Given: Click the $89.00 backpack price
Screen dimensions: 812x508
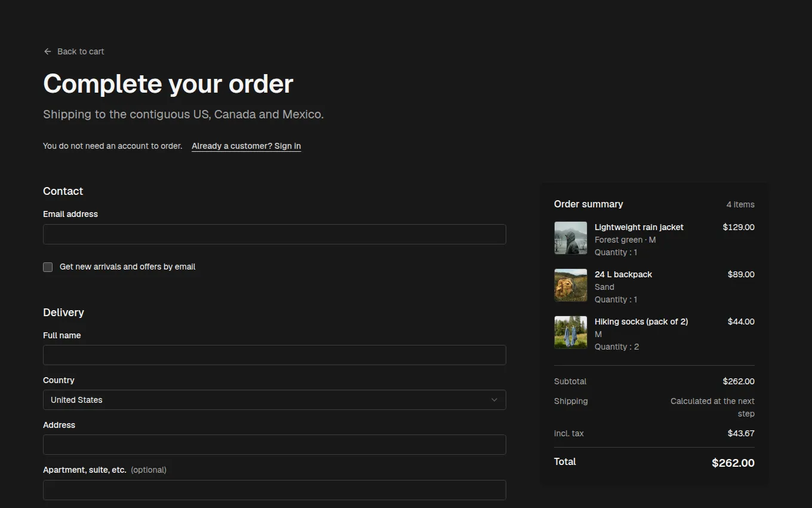Looking at the screenshot, I should [741, 274].
